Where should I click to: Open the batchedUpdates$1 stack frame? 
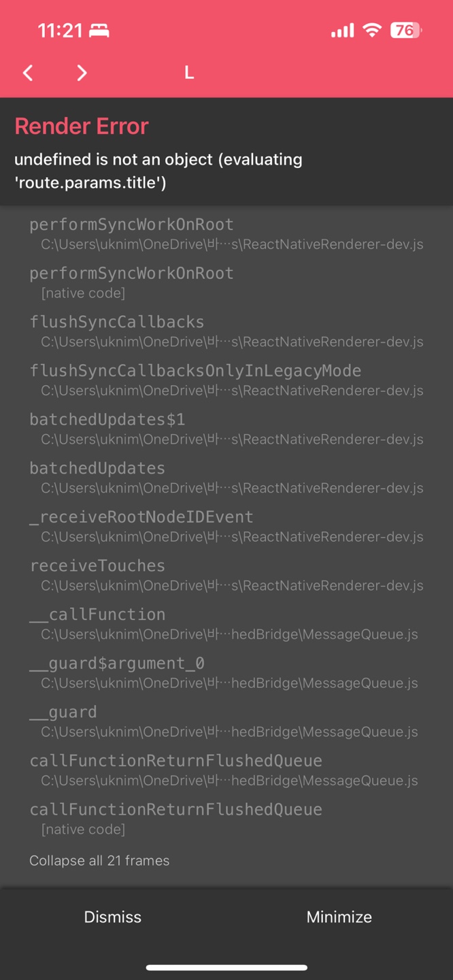tap(227, 429)
